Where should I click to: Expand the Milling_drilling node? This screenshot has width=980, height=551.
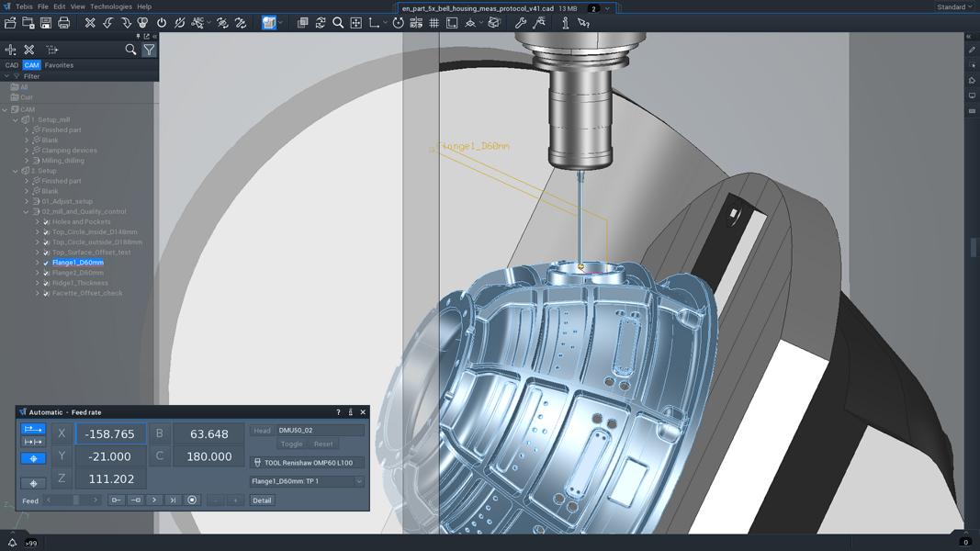point(27,161)
